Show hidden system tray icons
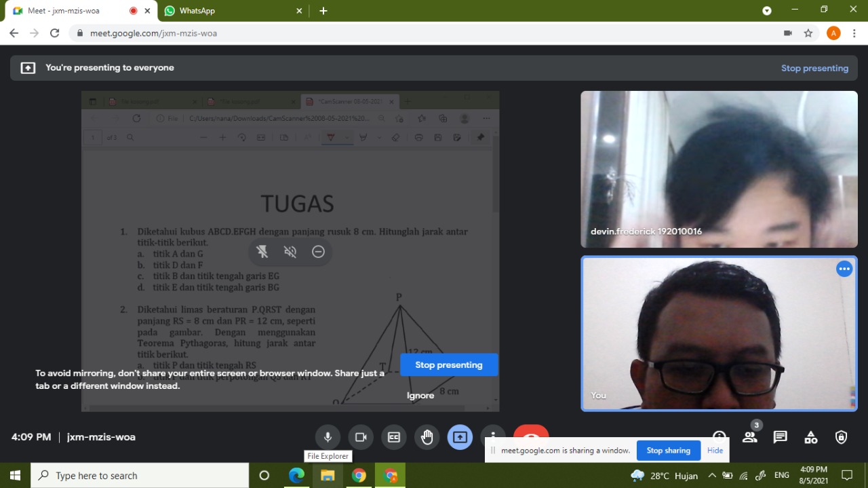The height and width of the screenshot is (488, 868). pyautogui.click(x=712, y=476)
